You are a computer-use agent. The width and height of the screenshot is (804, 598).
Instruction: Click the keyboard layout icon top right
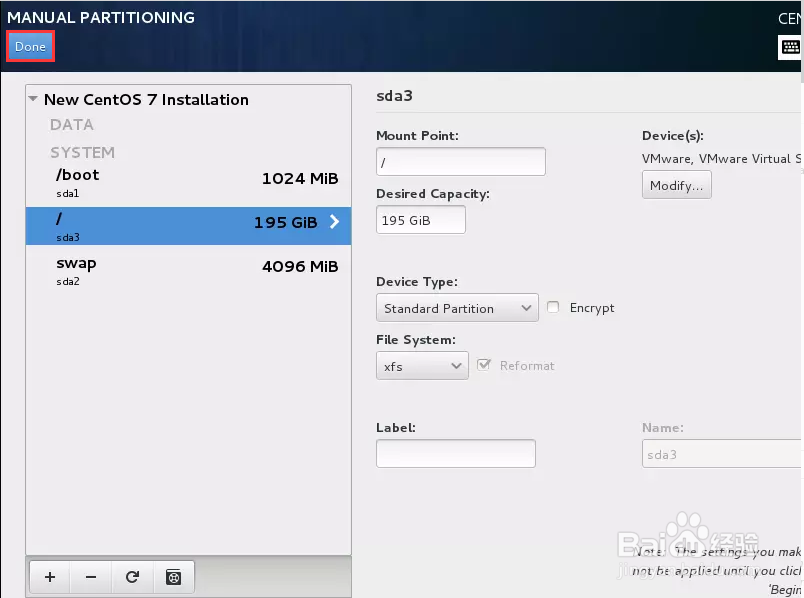click(x=789, y=46)
